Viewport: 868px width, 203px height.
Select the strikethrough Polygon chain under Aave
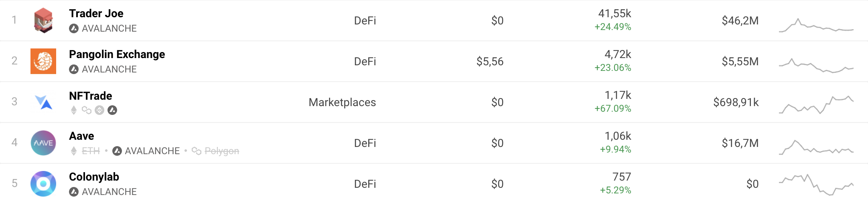click(221, 151)
